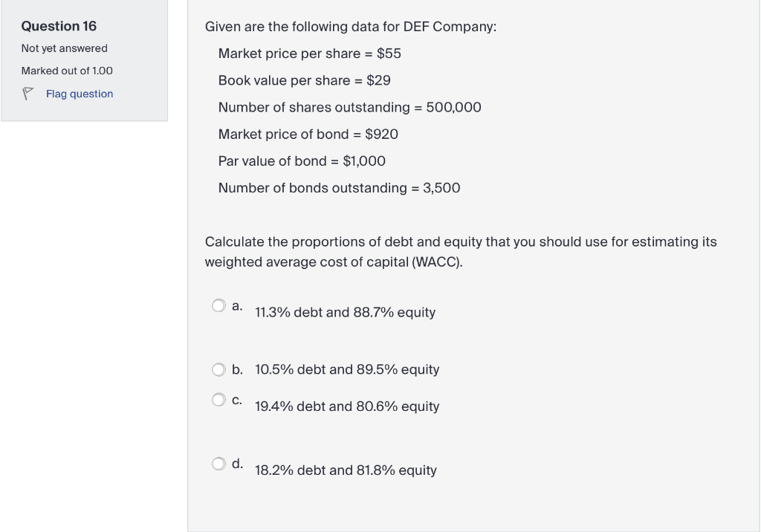The image size is (761, 532).
Task: Select radio button for option a
Action: tap(218, 305)
